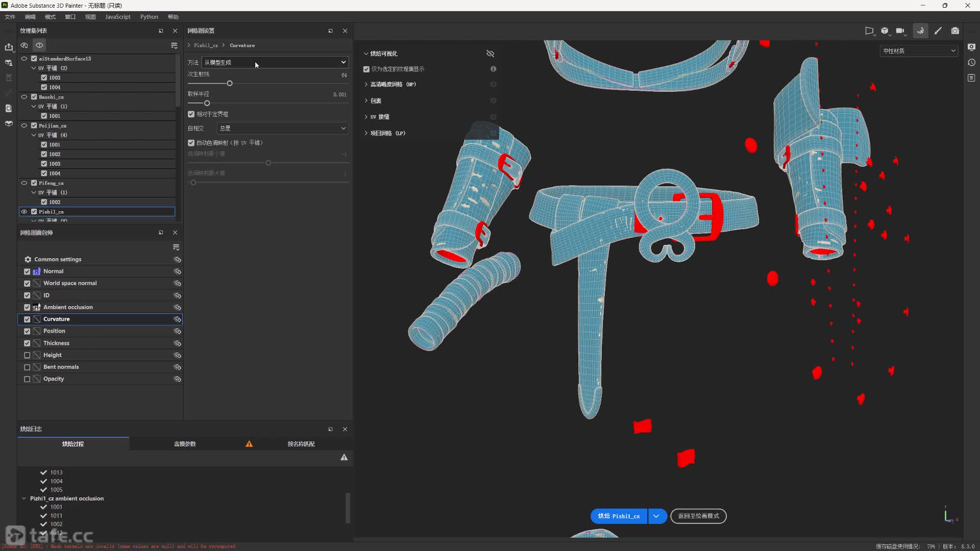The height and width of the screenshot is (551, 980).
Task: Open the camera video settings icon
Action: pyautogui.click(x=901, y=31)
